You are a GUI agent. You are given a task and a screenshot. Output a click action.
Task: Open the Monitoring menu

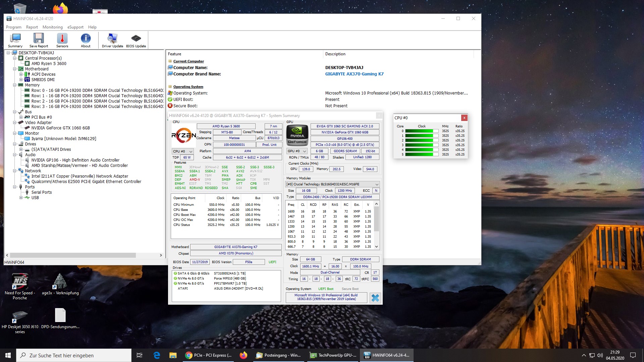[52, 27]
